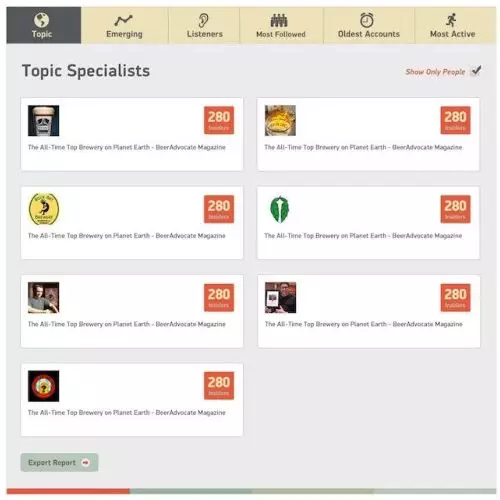Switch to the Emerging tab
This screenshot has width=500, height=500.
point(125,25)
